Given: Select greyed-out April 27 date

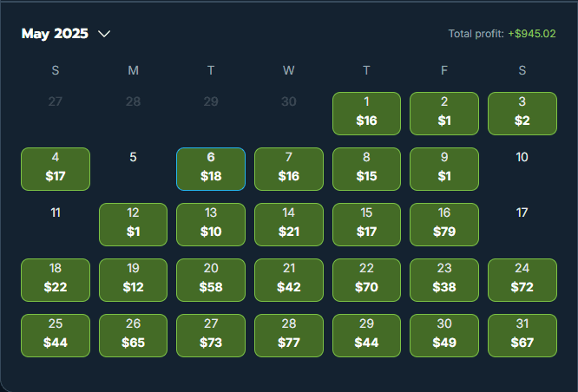Looking at the screenshot, I should tap(56, 101).
